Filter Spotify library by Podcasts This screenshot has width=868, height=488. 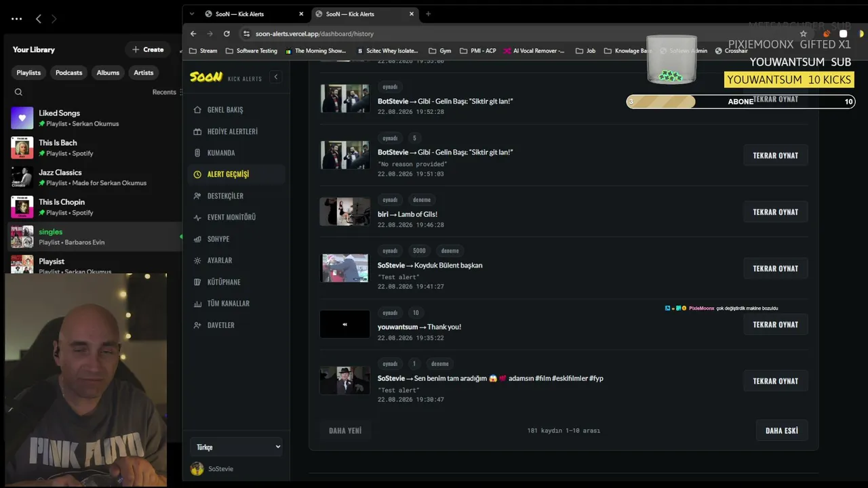[68, 73]
